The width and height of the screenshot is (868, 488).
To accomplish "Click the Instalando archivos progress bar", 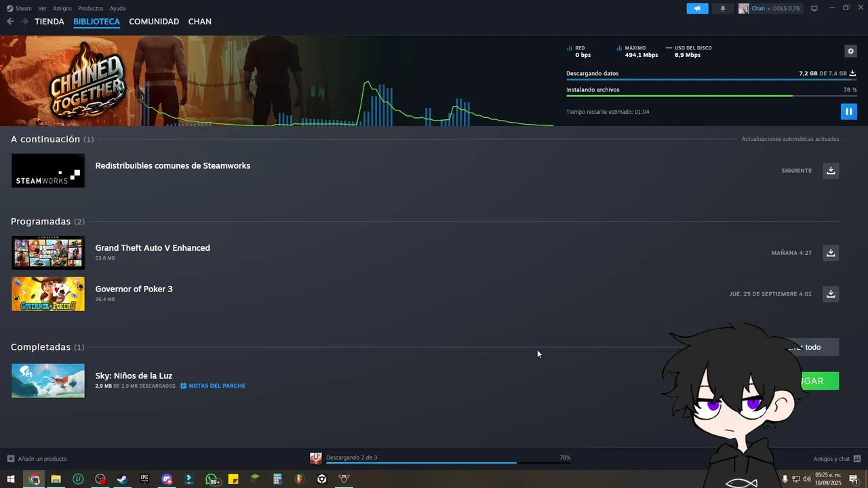I will (711, 96).
